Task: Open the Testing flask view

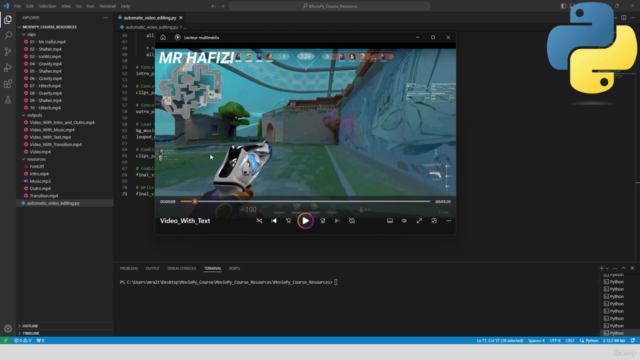Action: point(8,100)
